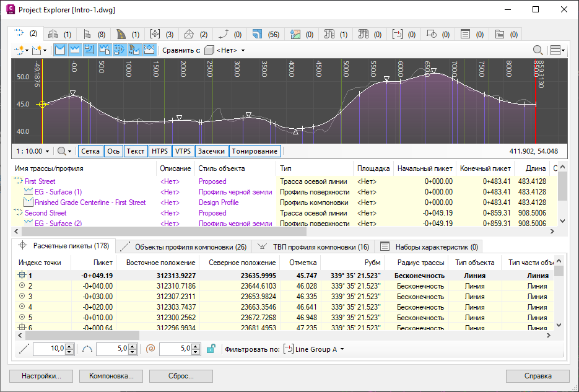The width and height of the screenshot is (579, 392).
Task: Toggle the offset profile filter button
Action: (89, 50)
